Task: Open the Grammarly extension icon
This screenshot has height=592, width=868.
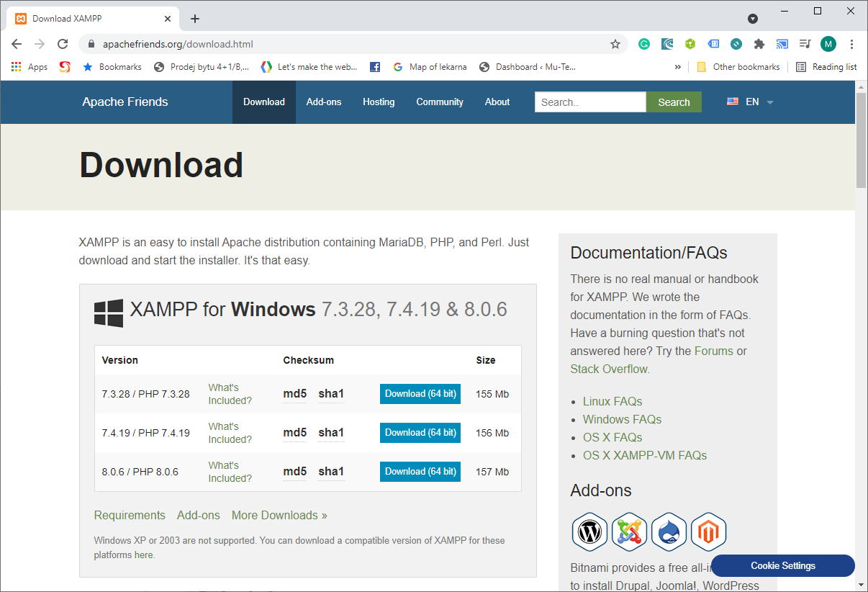Action: click(x=644, y=44)
